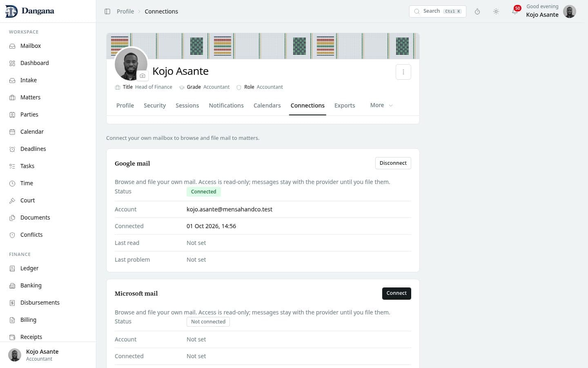The image size is (588, 368).
Task: Open Ledger under Finance
Action: click(48, 268)
